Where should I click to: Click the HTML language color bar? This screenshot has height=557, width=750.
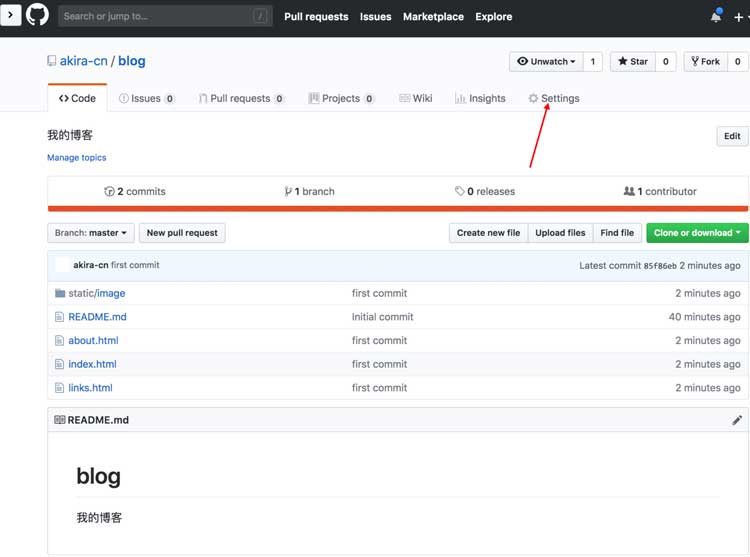click(398, 208)
